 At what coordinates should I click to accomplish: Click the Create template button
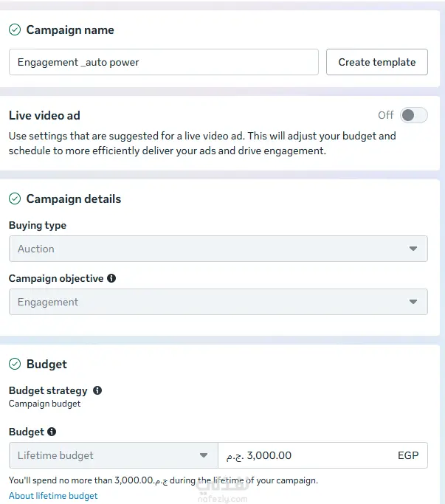(377, 62)
